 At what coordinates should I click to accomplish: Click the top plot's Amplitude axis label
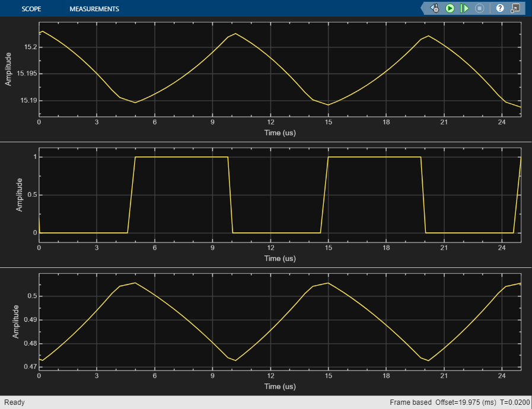pos(8,69)
